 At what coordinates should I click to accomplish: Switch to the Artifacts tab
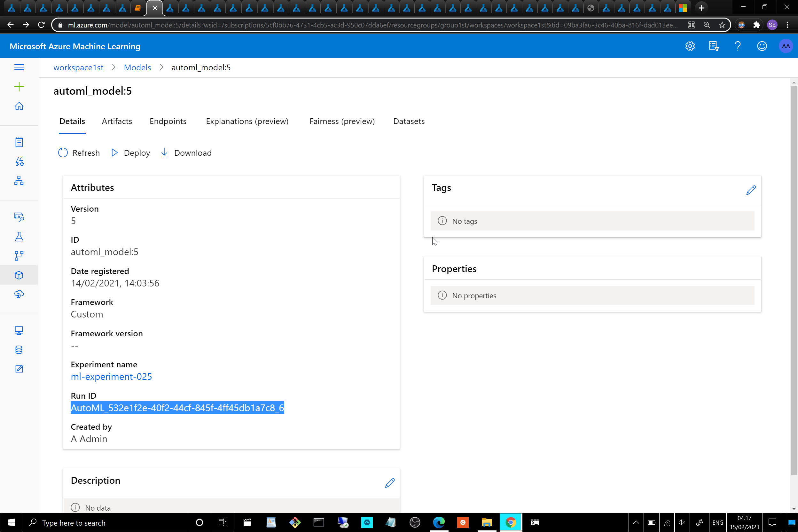coord(117,121)
